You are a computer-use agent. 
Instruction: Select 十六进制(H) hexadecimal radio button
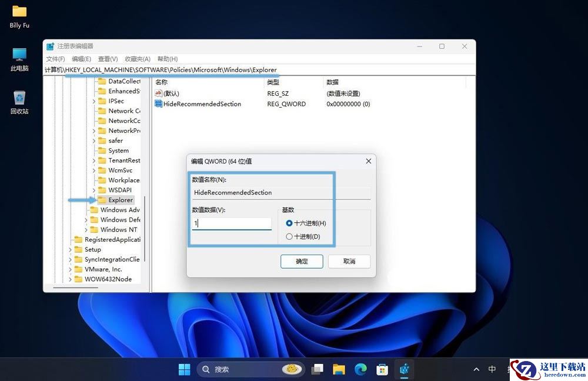[289, 223]
